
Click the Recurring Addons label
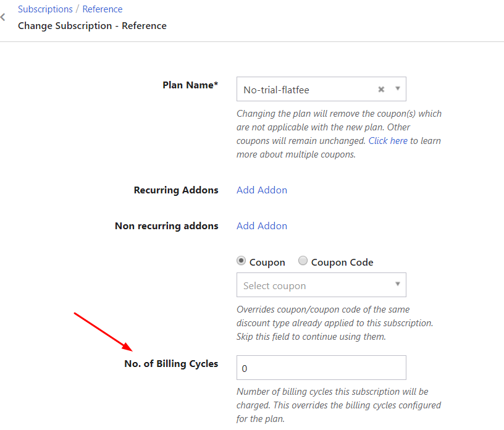[176, 190]
